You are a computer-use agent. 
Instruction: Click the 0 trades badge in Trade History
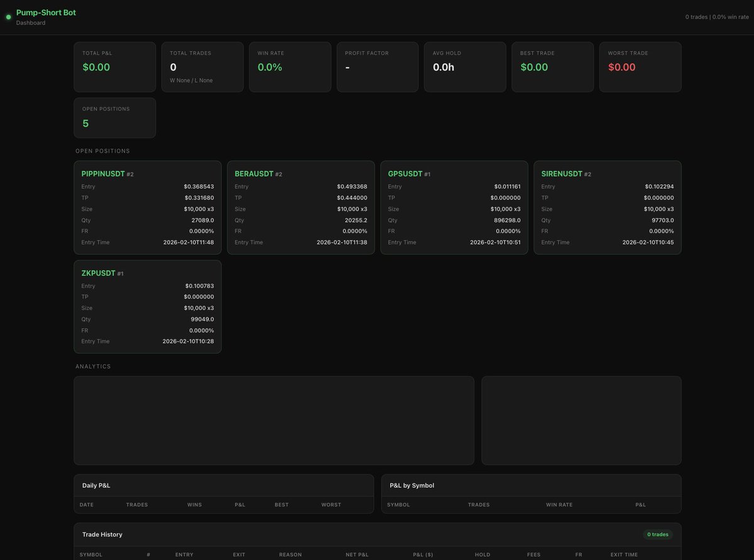657,534
